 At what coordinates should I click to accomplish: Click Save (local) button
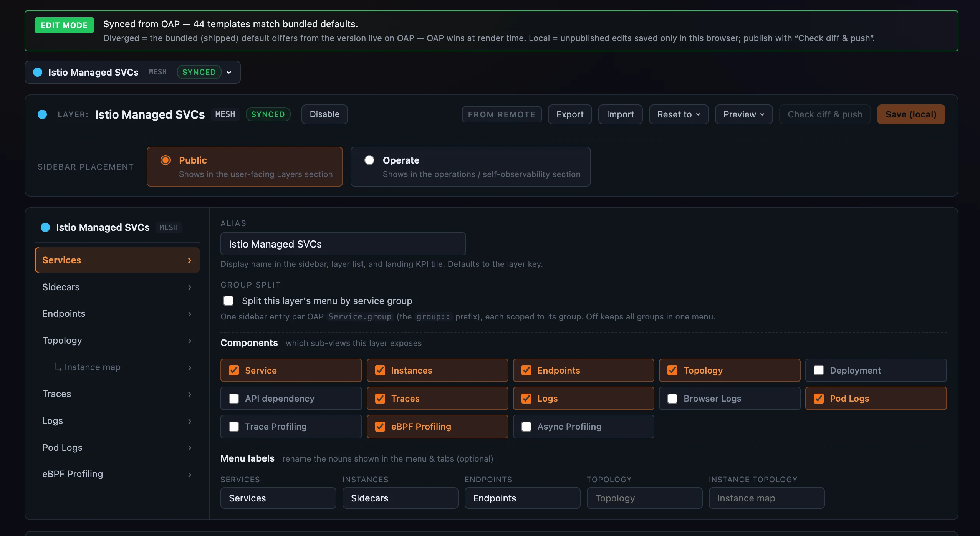[911, 114]
